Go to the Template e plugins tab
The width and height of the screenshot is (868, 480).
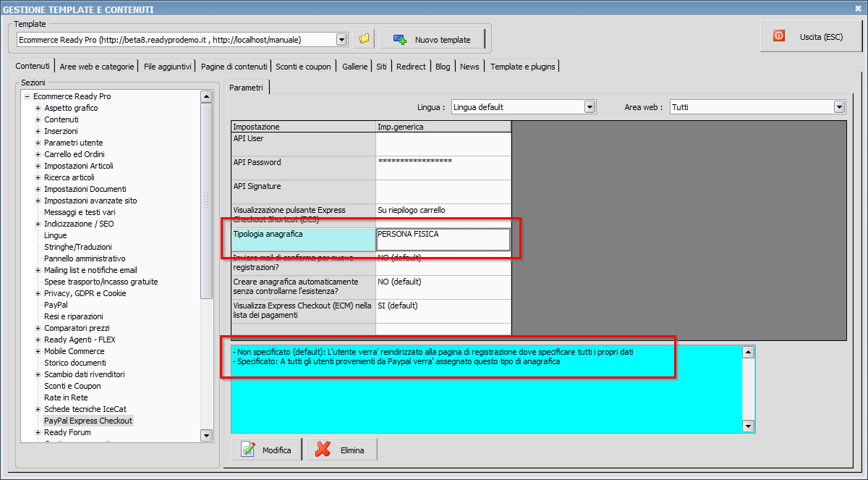click(523, 67)
